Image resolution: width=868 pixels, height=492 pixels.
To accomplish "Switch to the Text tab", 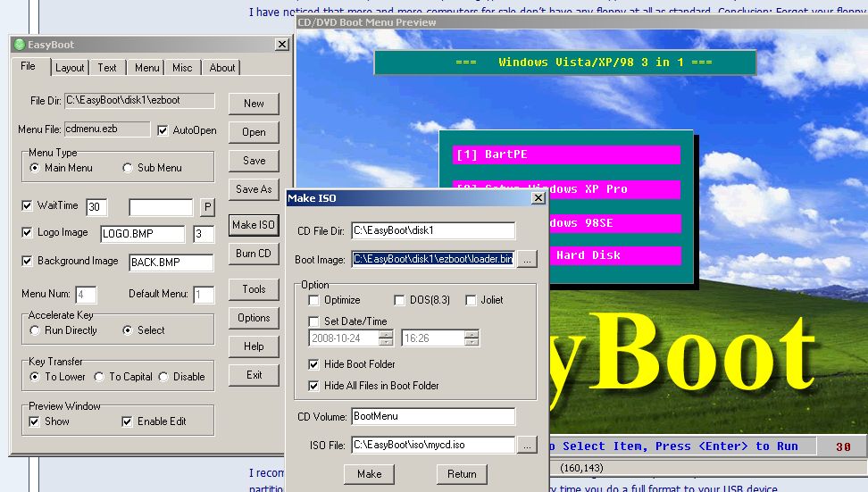I will pyautogui.click(x=107, y=68).
